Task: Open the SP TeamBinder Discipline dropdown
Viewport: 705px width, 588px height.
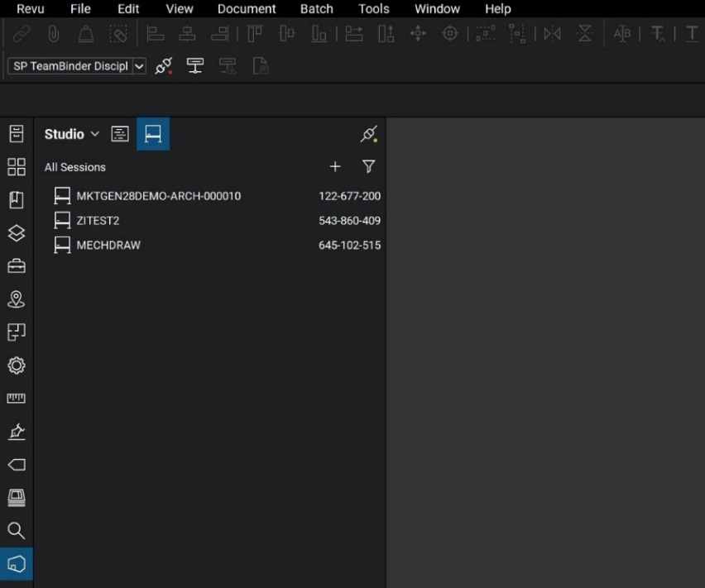Action: pos(139,66)
